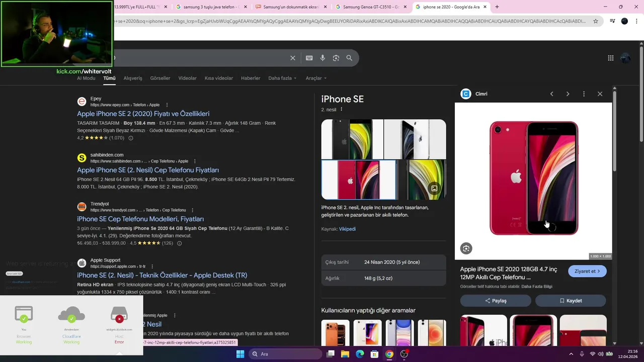Open a new browser tab
This screenshot has width=644, height=362.
(497, 7)
